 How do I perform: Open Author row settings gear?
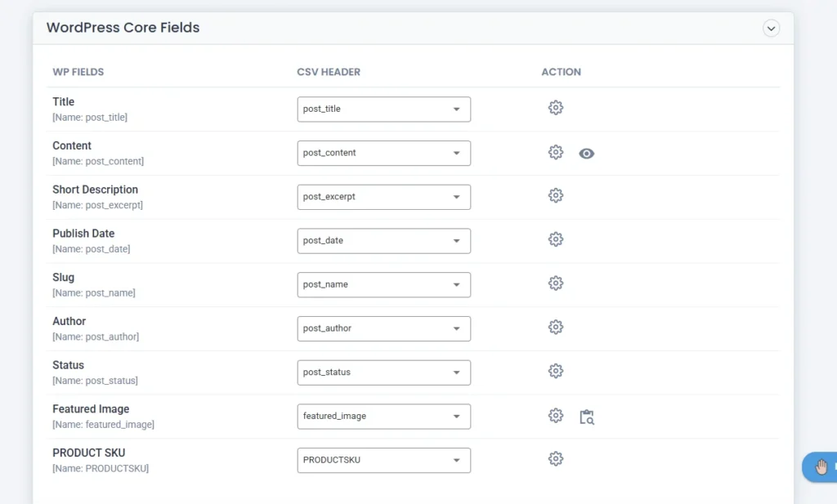(556, 328)
